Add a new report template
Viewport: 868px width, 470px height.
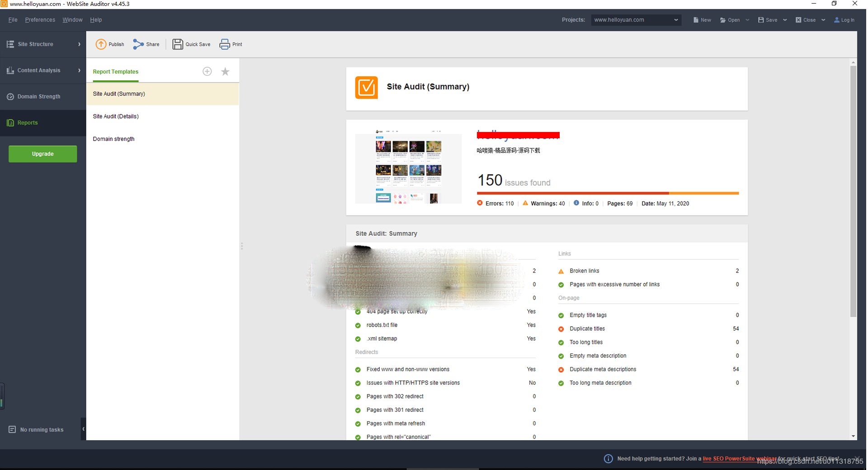207,71
